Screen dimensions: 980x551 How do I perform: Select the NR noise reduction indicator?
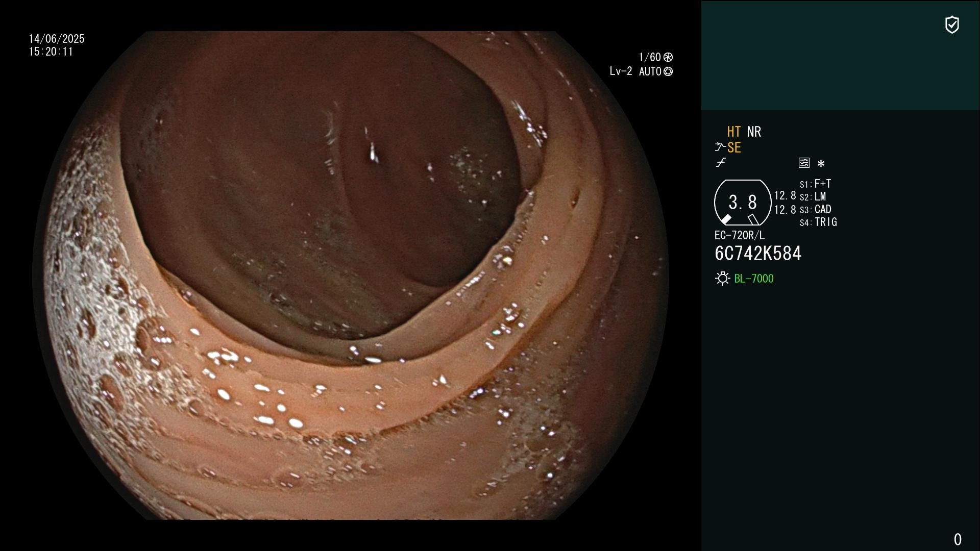[x=754, y=132]
